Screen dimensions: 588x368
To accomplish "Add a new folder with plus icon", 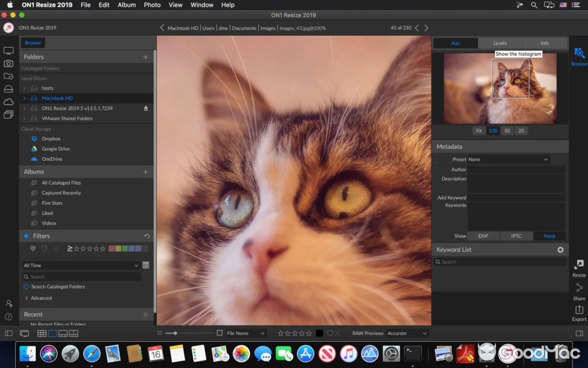I will point(145,57).
